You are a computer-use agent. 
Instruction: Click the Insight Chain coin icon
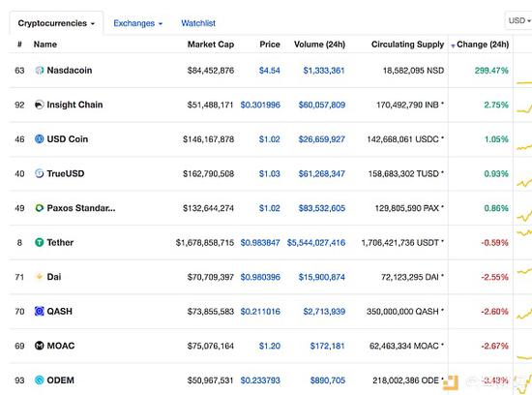40,105
